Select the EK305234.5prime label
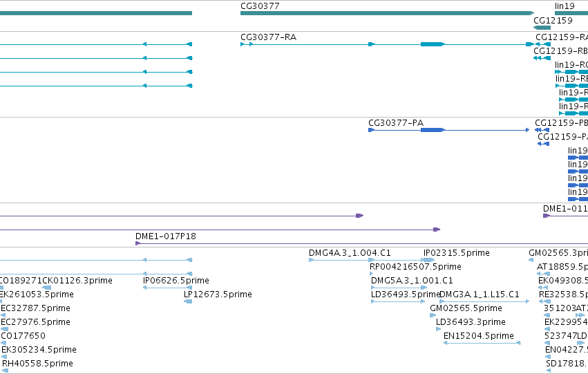 (39, 350)
